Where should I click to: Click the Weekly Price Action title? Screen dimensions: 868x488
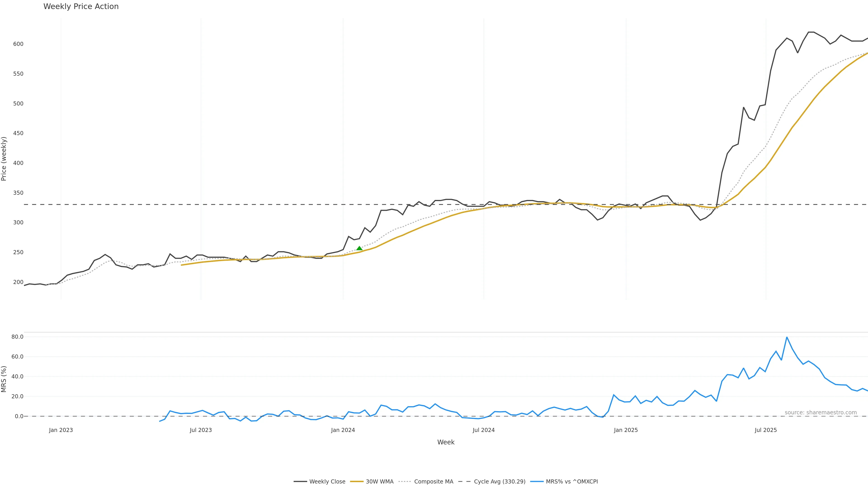(81, 6)
